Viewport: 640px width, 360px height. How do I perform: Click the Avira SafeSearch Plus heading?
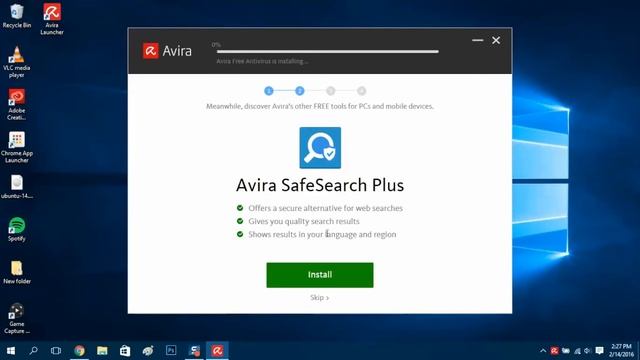(x=320, y=185)
